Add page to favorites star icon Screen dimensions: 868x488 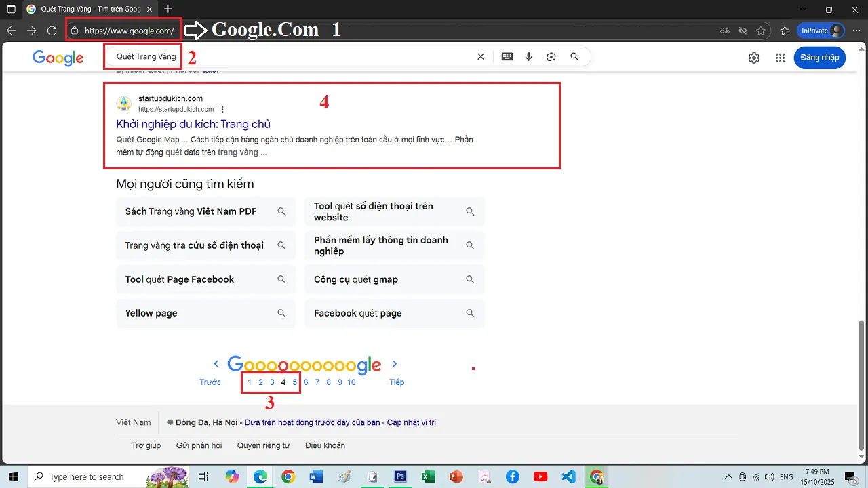pyautogui.click(x=761, y=30)
